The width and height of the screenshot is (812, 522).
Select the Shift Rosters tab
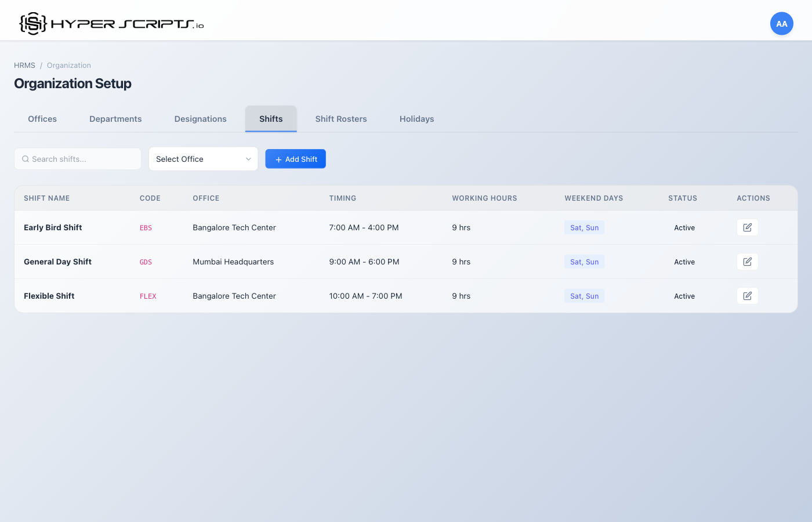[x=341, y=119]
